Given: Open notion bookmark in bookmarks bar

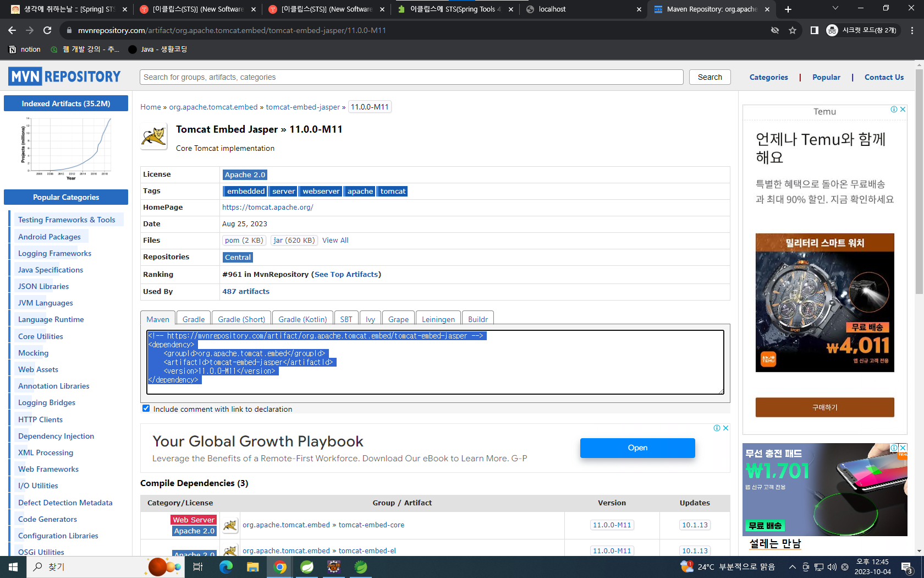Looking at the screenshot, I should tap(25, 50).
